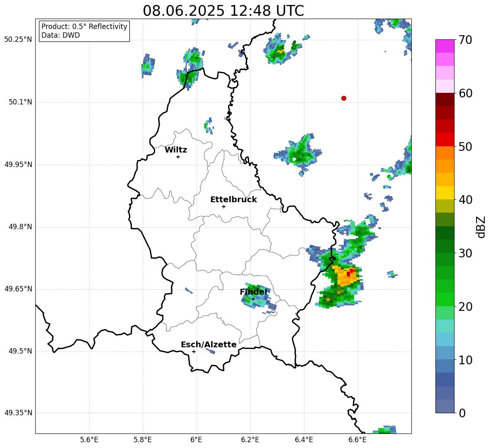The height and width of the screenshot is (448, 491).
Task: Click the dark blue colorbar segment near 5
Action: [x=445, y=379]
